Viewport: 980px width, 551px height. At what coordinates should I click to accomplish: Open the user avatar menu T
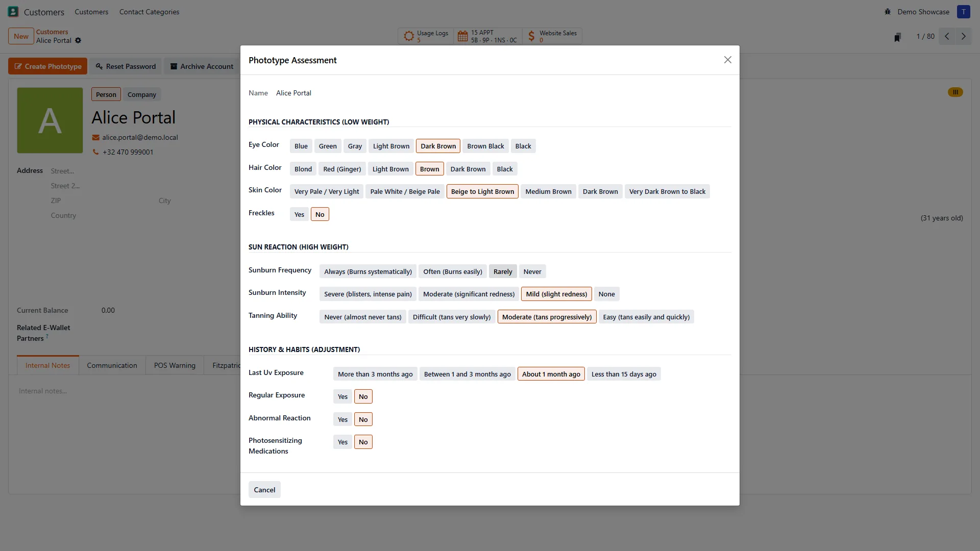pyautogui.click(x=964, y=12)
